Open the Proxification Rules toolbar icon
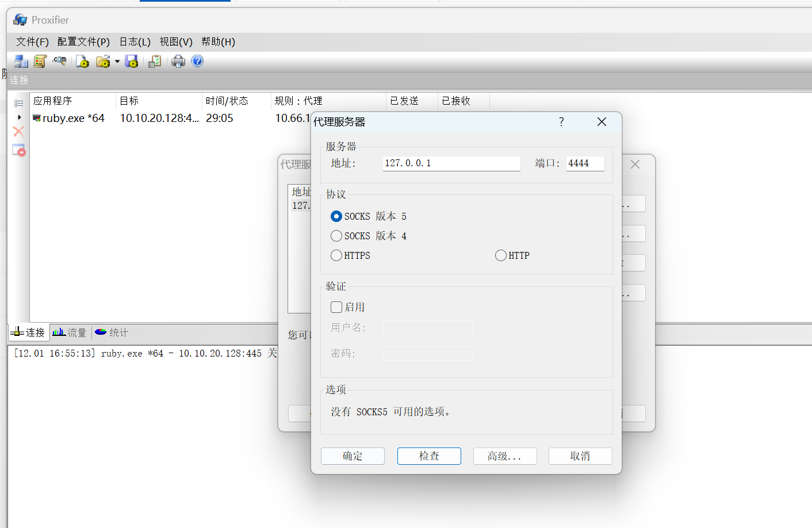 tap(40, 61)
